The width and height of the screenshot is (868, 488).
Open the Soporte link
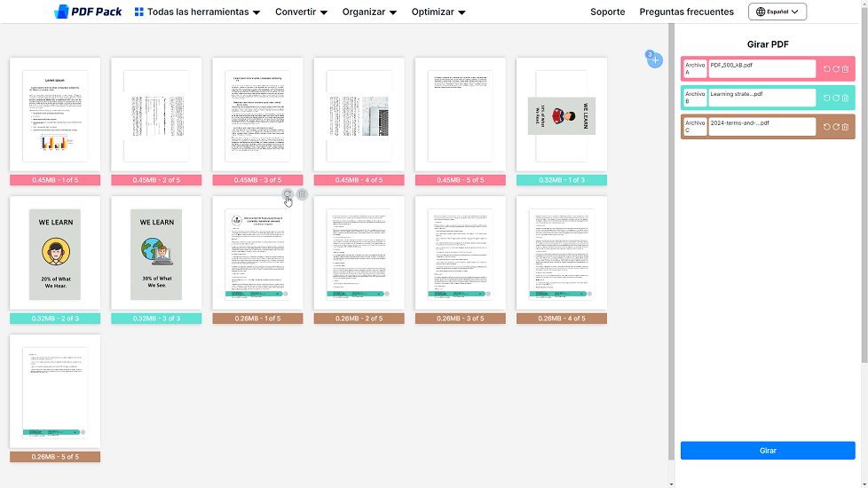click(x=607, y=12)
